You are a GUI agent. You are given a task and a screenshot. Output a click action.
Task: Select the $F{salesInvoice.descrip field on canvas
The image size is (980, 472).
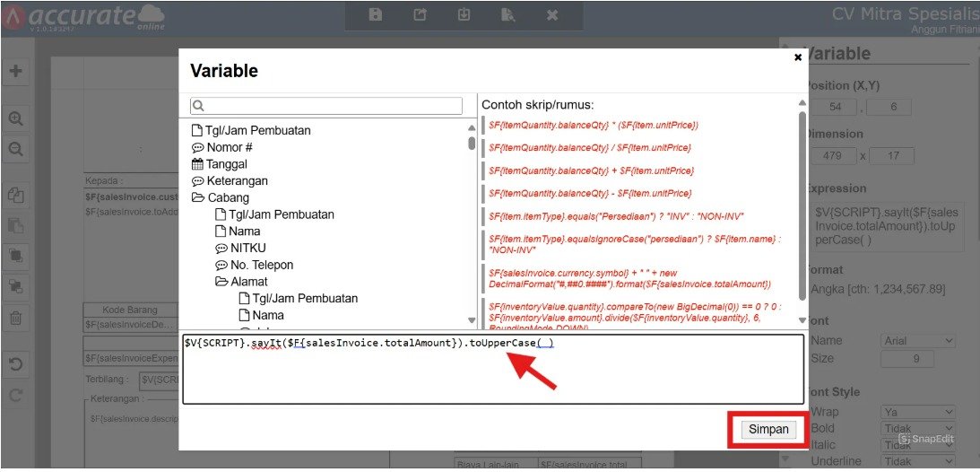(134, 418)
